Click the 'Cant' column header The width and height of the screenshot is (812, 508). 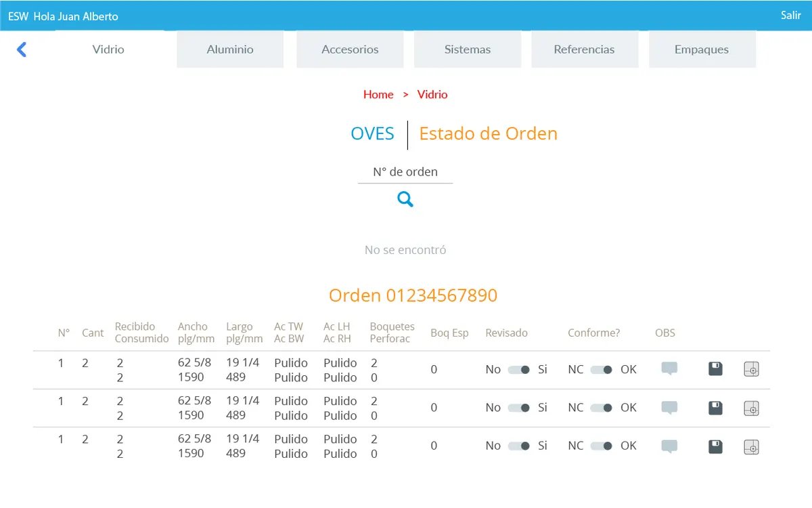93,333
